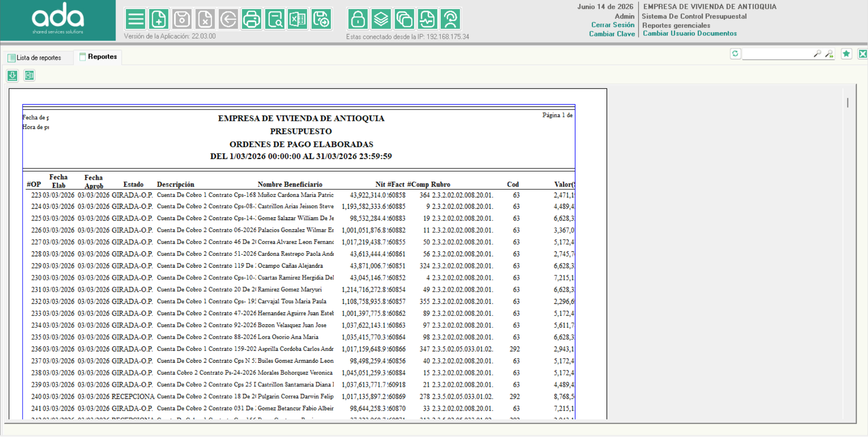
Task: Click the report vertical scrollbar handle
Action: click(848, 102)
